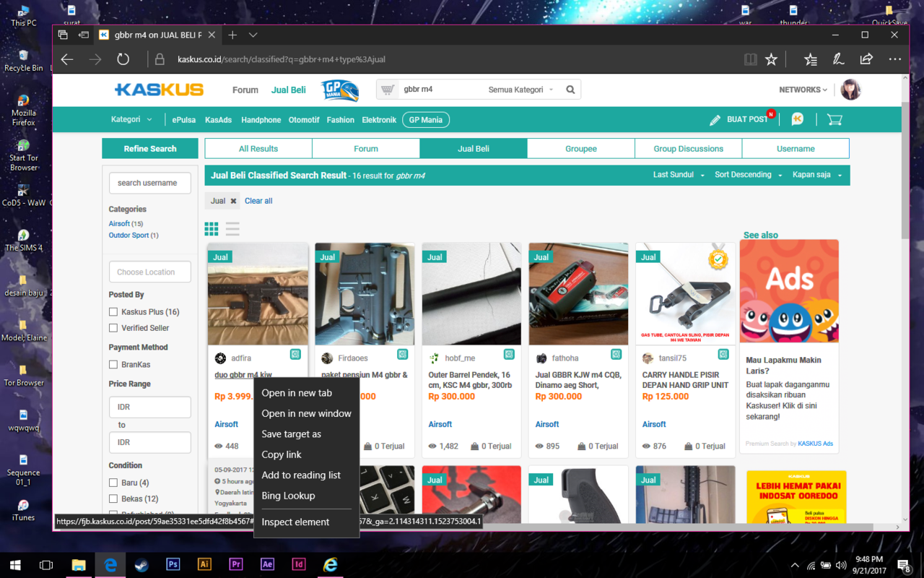Click the Choose Location field
Image resolution: width=924 pixels, height=578 pixels.
click(x=150, y=272)
